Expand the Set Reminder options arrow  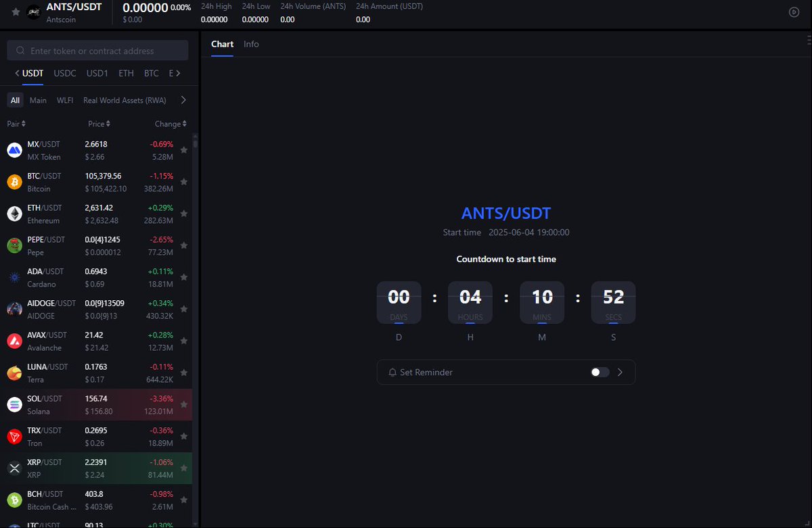[620, 372]
